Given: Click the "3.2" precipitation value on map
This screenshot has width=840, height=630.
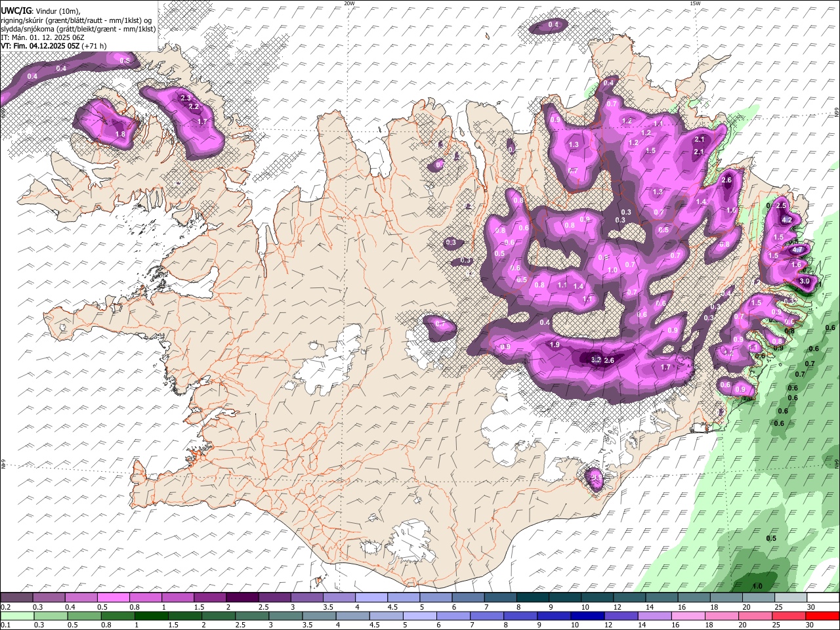Looking at the screenshot, I should point(596,360).
